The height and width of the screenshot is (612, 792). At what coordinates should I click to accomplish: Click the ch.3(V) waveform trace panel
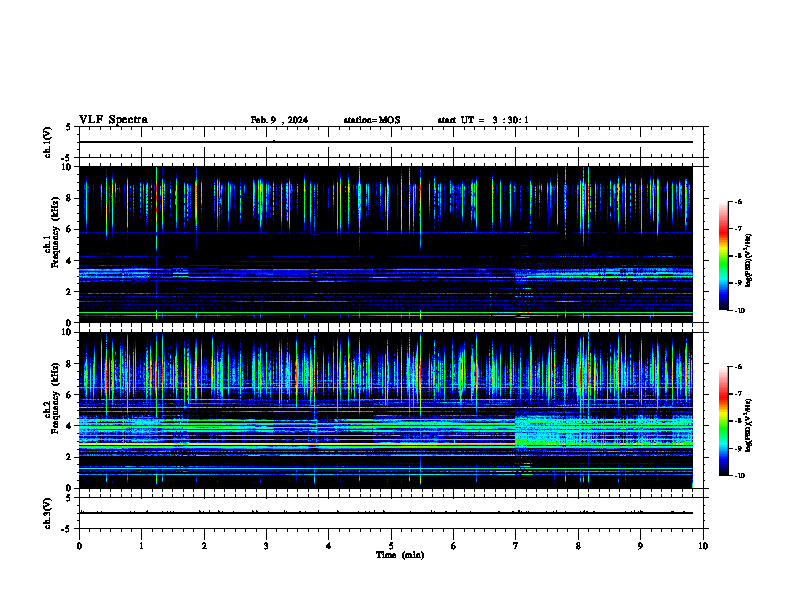[391, 513]
